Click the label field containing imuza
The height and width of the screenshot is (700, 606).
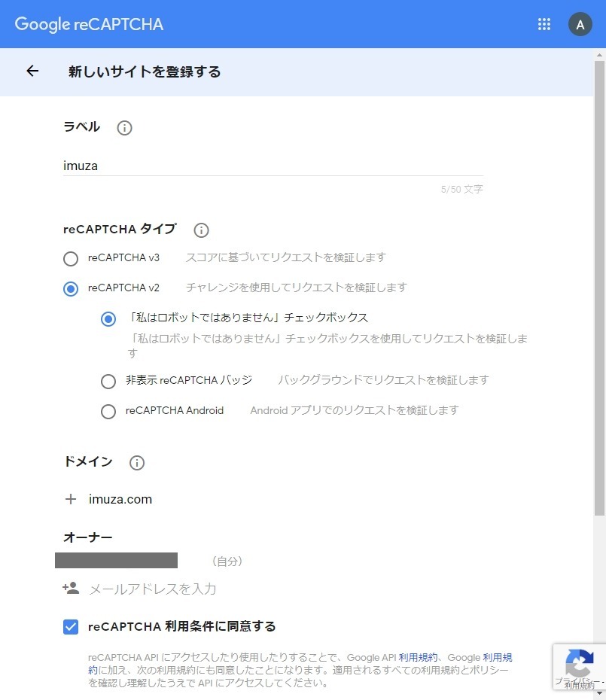[x=273, y=166]
